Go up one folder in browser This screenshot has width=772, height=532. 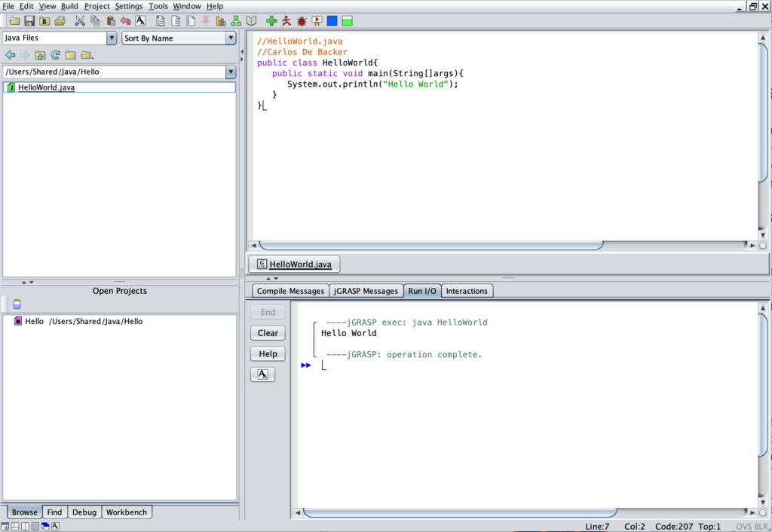coord(41,55)
